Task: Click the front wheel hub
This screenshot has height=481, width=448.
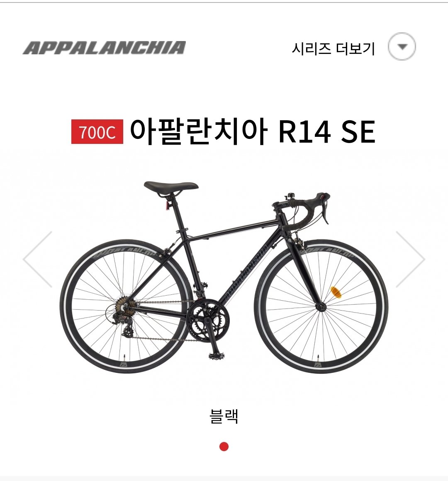Action: click(321, 307)
